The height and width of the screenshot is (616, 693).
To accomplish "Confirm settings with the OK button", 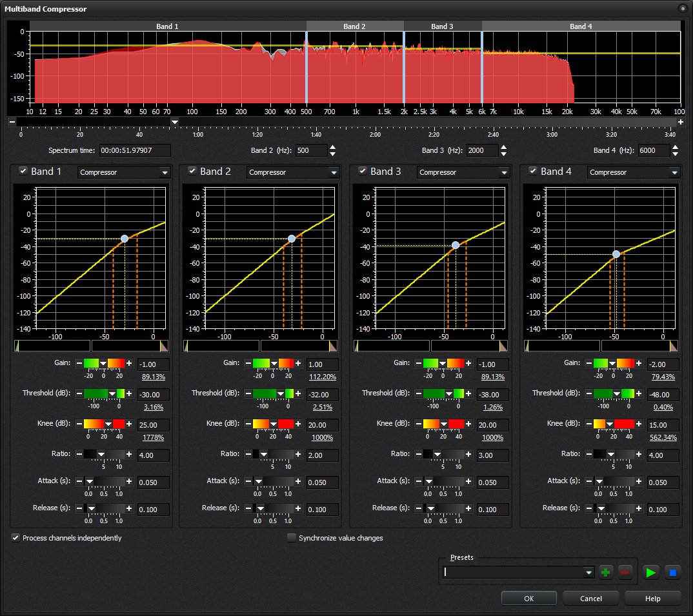I will 528,598.
